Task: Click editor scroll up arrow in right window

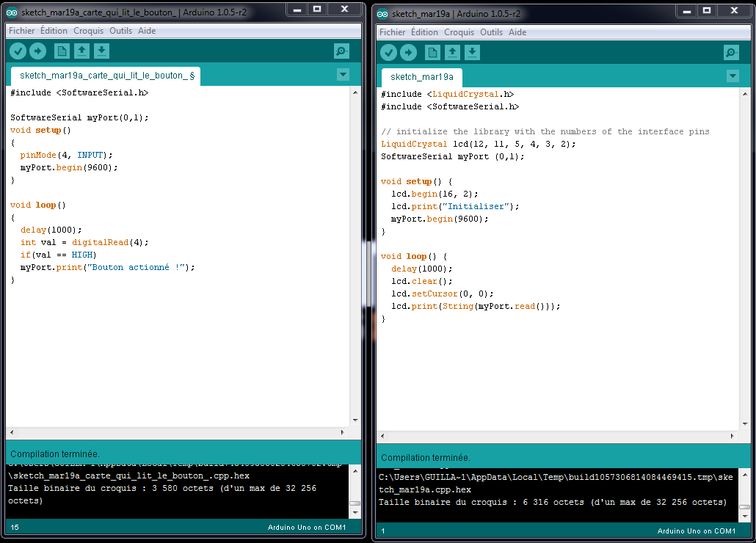Action: click(745, 93)
